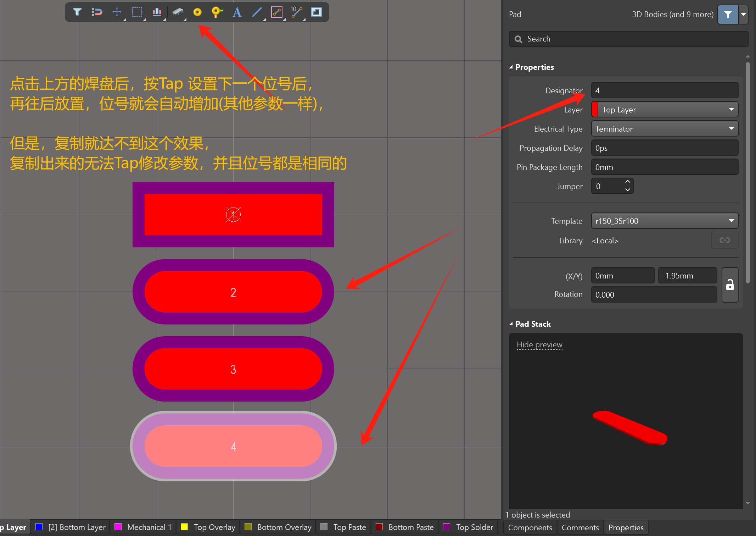Select the Place String text tool
Viewport: 756px width, 536px height.
(x=237, y=12)
